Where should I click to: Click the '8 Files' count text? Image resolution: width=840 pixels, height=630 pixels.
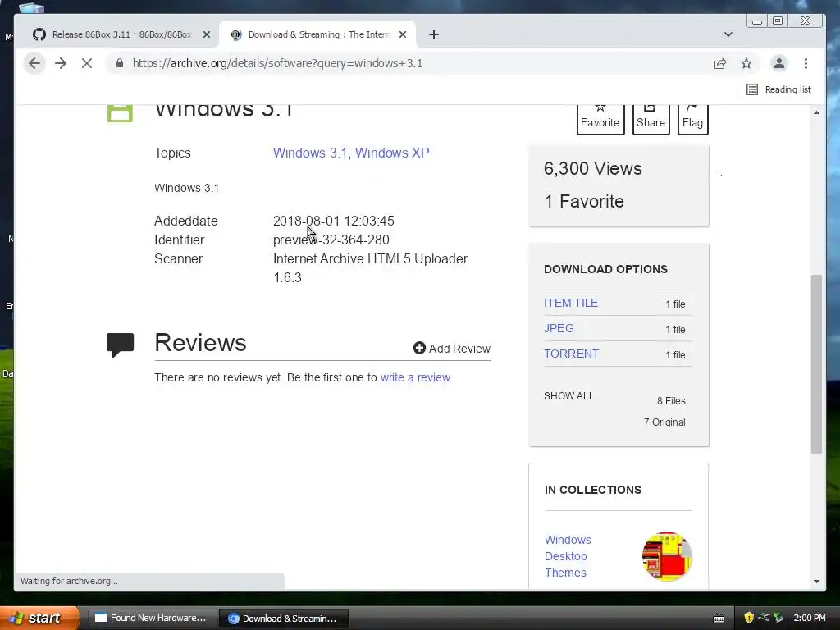671,400
